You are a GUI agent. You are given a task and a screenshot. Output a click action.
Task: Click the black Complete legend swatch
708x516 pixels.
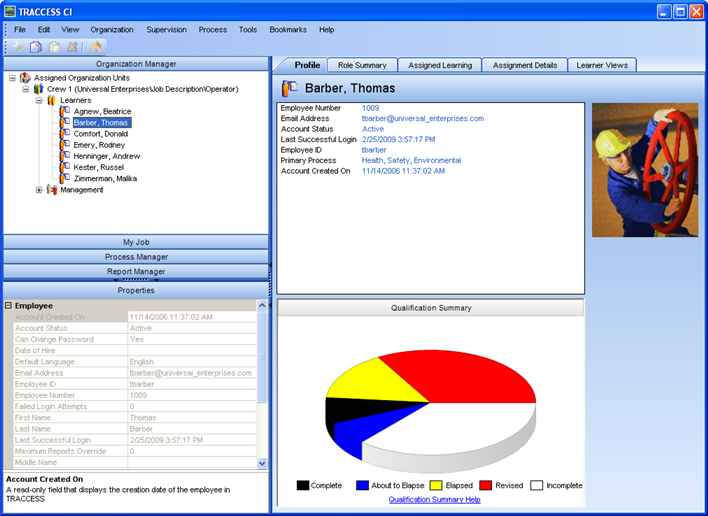pos(303,485)
